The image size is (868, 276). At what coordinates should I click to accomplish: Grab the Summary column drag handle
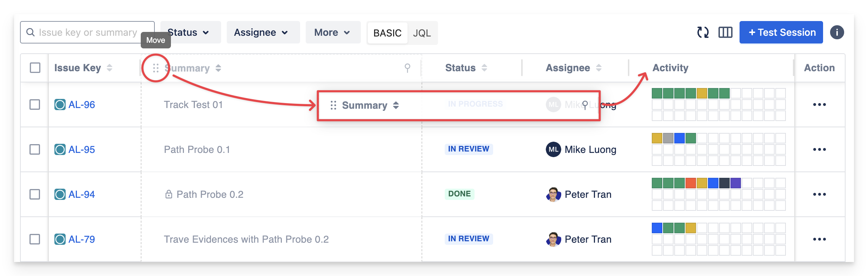tap(156, 68)
